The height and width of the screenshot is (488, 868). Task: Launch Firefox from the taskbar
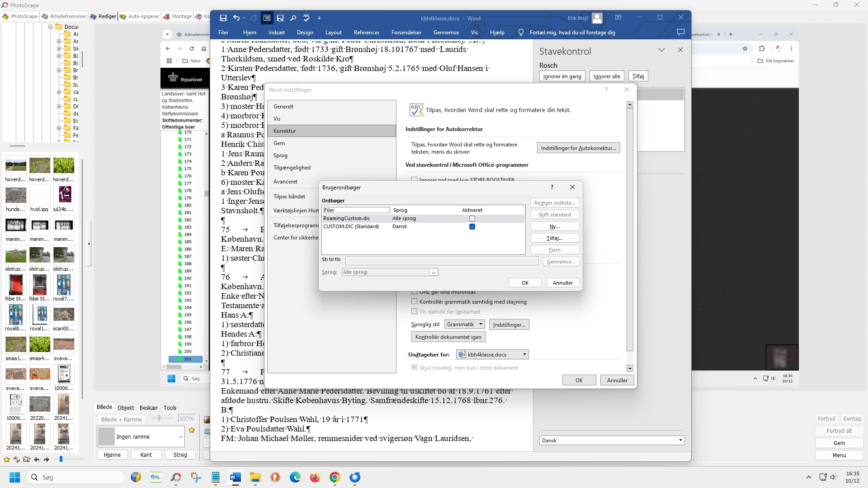point(315,477)
